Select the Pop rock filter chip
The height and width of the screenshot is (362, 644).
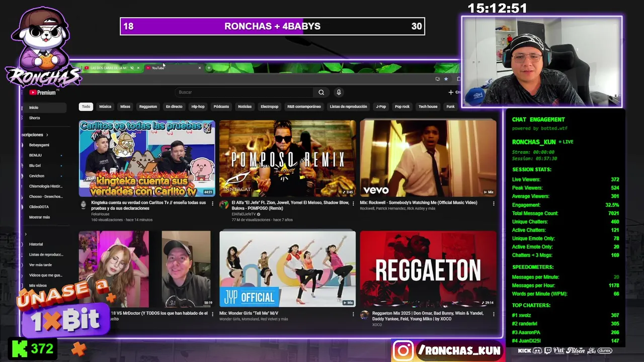402,107
